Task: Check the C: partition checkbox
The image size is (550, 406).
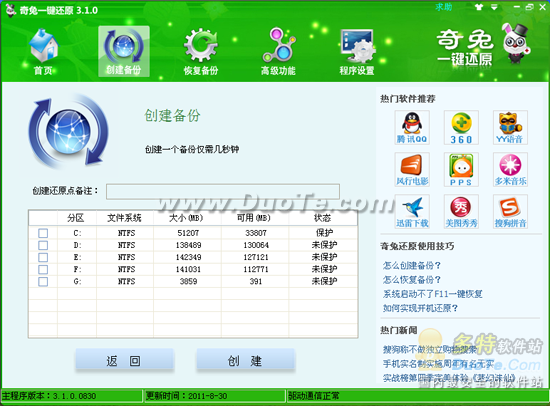Action: point(43,233)
